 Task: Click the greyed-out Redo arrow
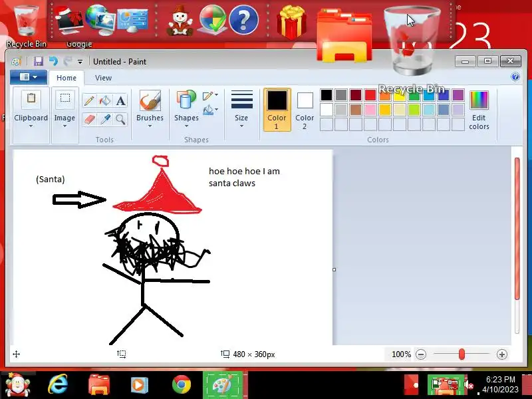67,61
